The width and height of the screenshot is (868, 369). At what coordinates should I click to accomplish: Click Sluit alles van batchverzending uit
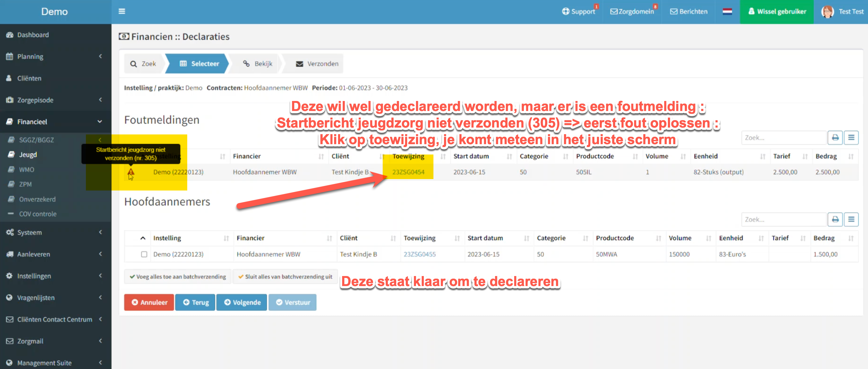(x=285, y=277)
